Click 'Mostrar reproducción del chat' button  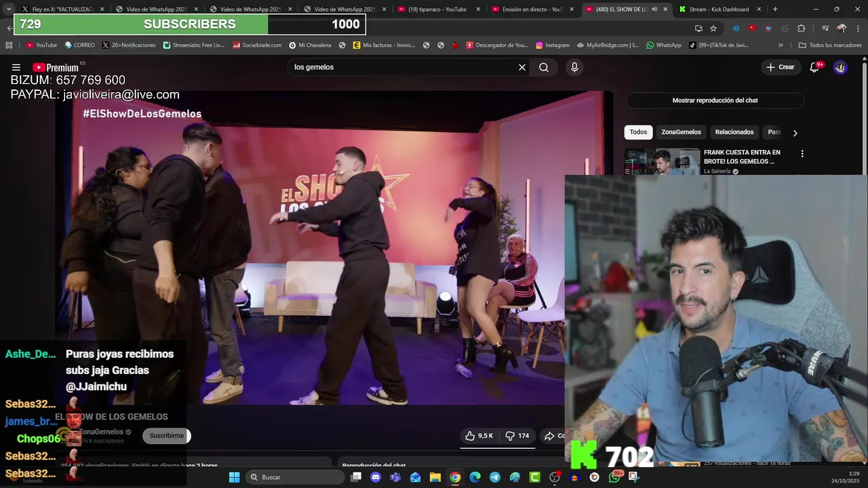[715, 100]
